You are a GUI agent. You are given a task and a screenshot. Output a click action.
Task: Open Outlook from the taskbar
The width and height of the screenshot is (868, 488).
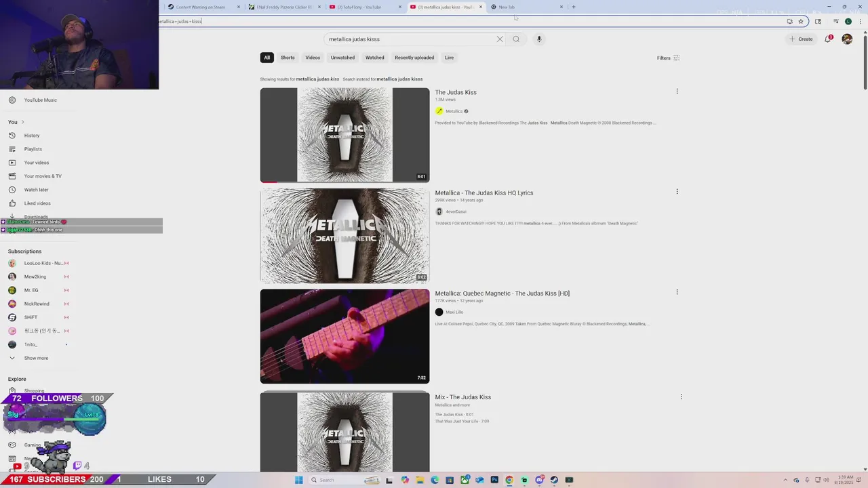(479, 480)
